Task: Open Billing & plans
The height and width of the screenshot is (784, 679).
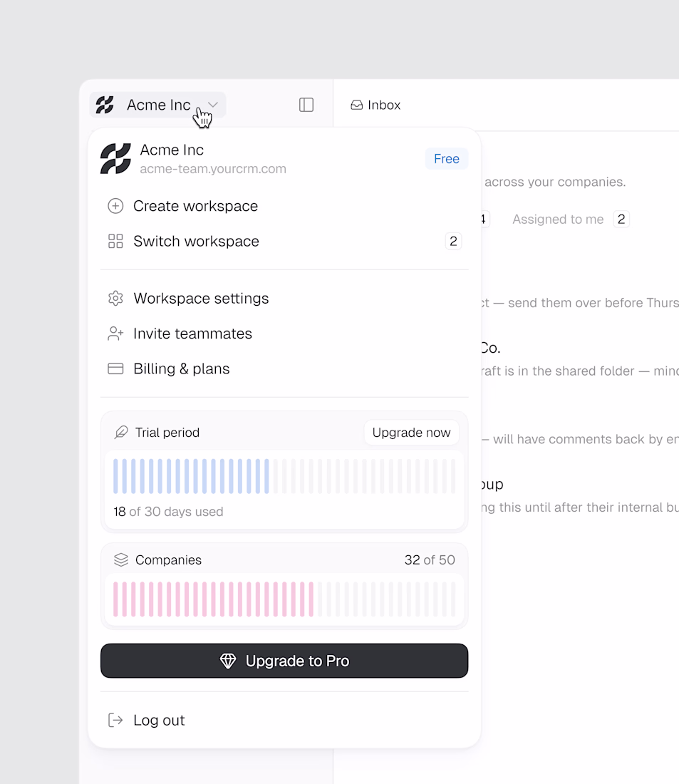Action: (x=284, y=368)
